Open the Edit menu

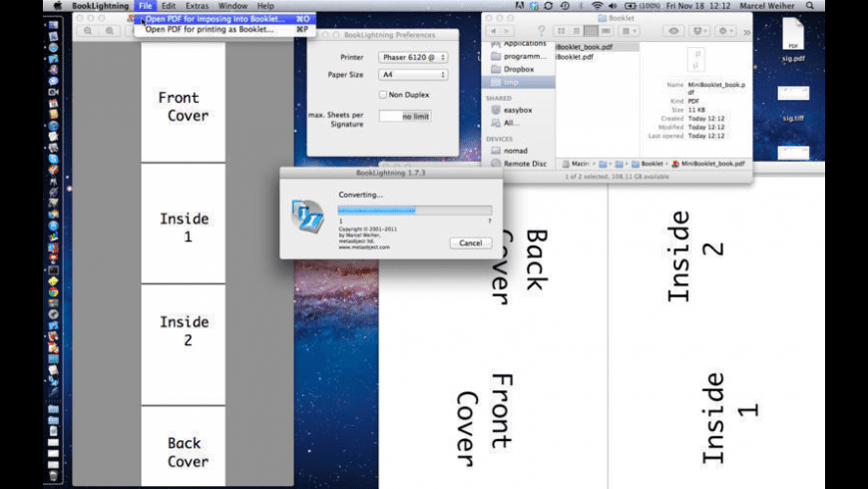click(169, 6)
